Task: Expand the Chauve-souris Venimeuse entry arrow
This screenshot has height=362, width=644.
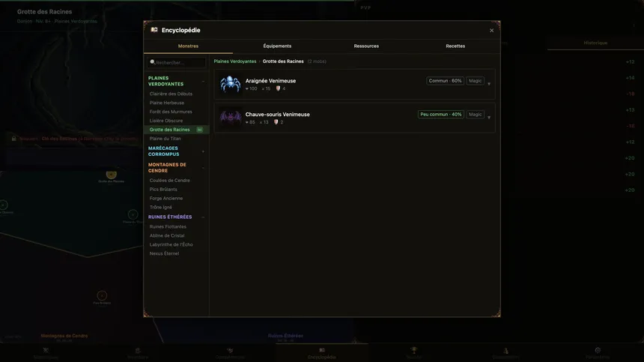Action: click(489, 118)
